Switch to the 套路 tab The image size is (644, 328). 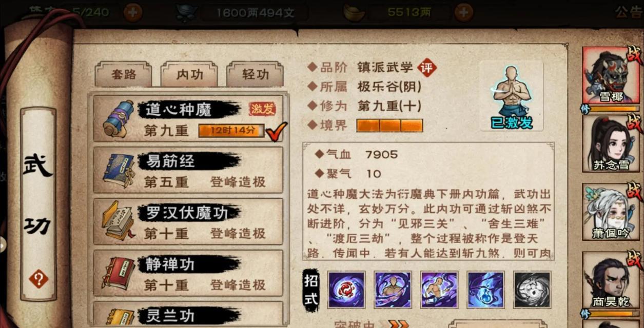pos(124,75)
